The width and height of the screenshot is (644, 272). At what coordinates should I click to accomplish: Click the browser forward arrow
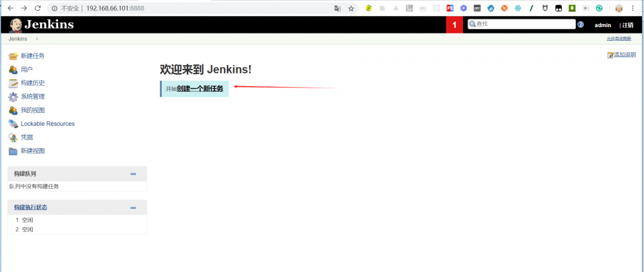(x=24, y=8)
